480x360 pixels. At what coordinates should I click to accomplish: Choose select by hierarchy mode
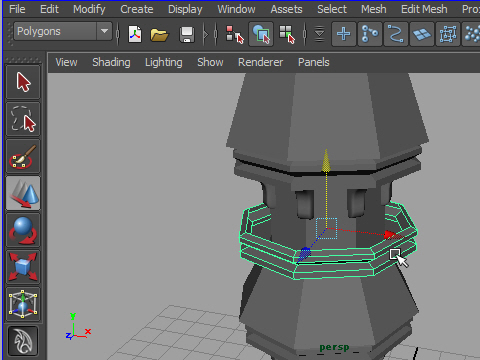(235, 34)
